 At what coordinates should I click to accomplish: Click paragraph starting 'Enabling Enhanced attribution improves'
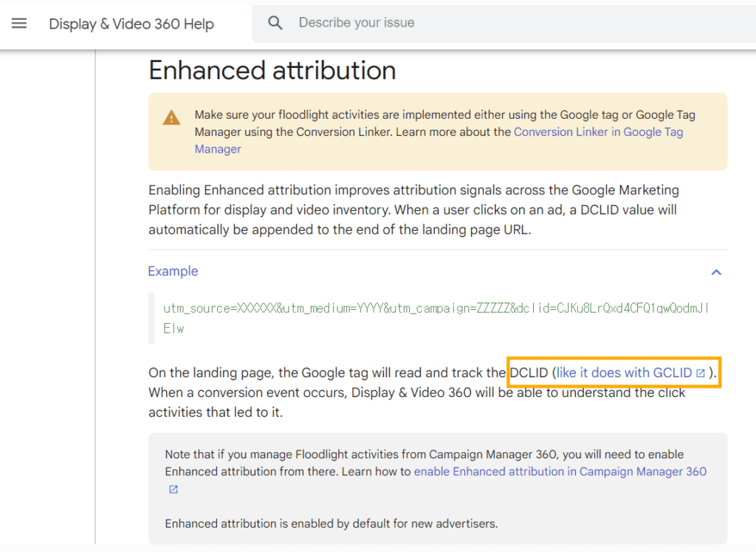(x=413, y=210)
